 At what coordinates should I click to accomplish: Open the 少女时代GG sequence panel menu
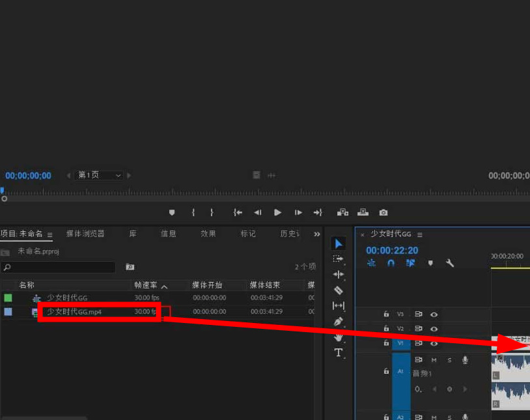click(x=420, y=234)
